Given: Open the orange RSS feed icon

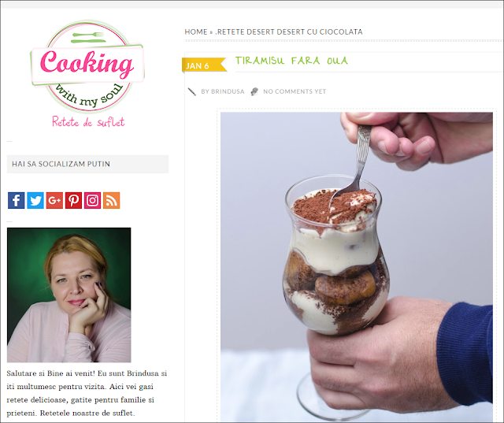Looking at the screenshot, I should (x=112, y=200).
